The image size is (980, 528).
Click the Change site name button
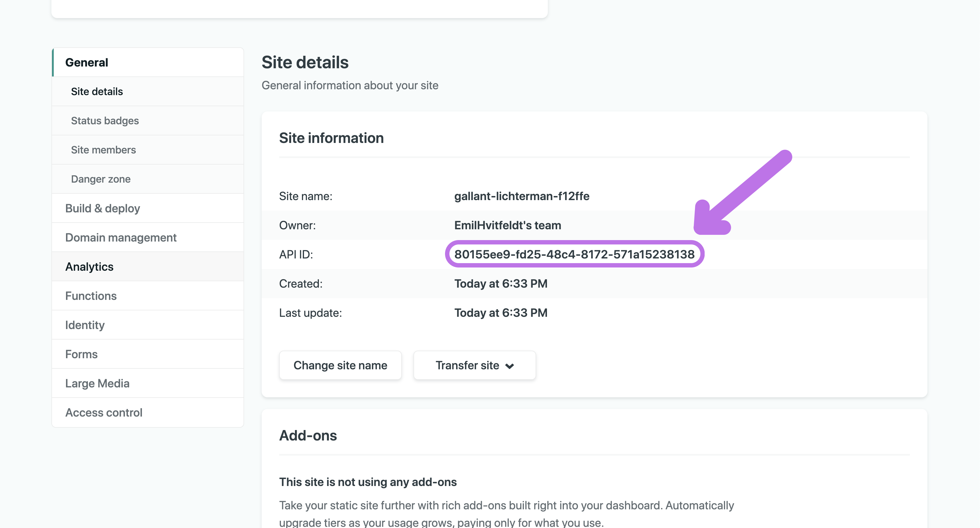[x=340, y=365]
